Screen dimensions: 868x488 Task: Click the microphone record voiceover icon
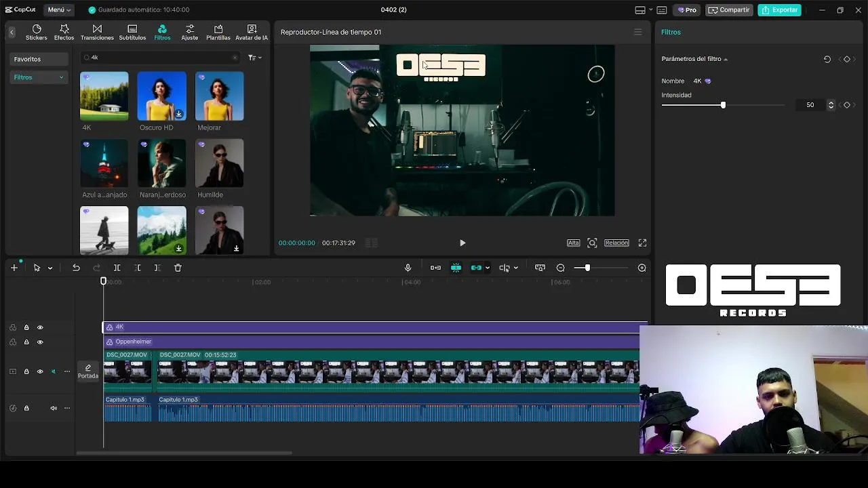(x=408, y=268)
